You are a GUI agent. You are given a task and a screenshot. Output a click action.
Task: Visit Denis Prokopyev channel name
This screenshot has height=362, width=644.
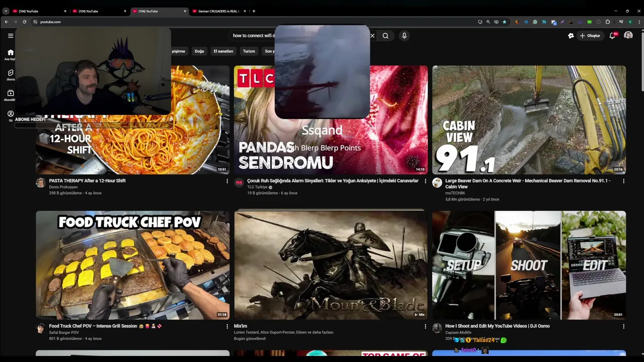pos(63,187)
